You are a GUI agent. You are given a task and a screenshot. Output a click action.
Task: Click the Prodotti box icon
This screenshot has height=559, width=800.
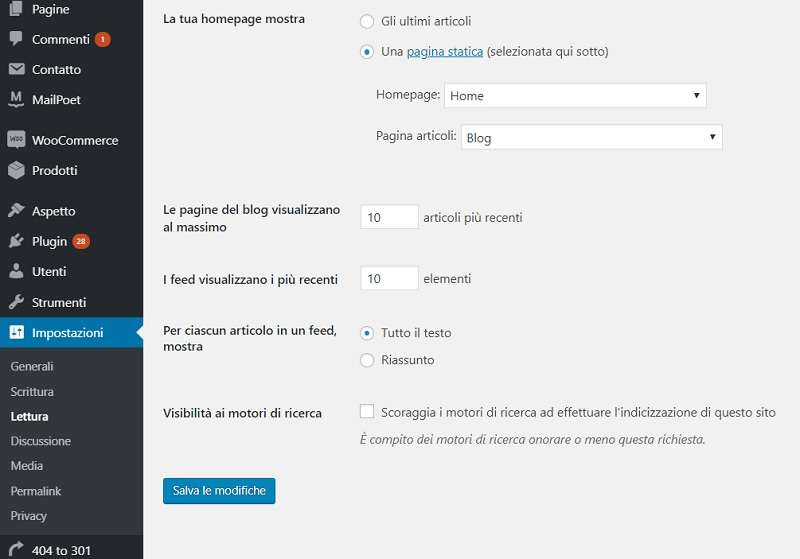[x=15, y=171]
